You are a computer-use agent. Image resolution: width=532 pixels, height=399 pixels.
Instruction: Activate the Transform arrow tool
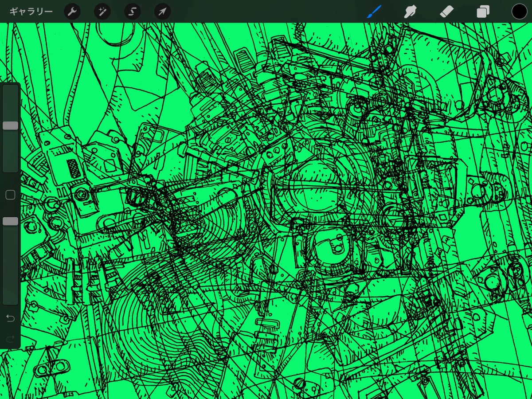pyautogui.click(x=162, y=12)
